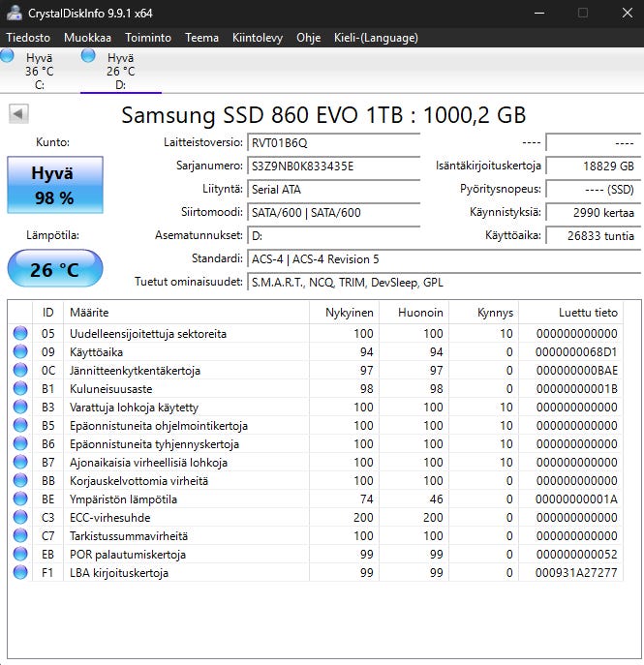
Task: Click status orb of B7 row
Action: pyautogui.click(x=20, y=463)
